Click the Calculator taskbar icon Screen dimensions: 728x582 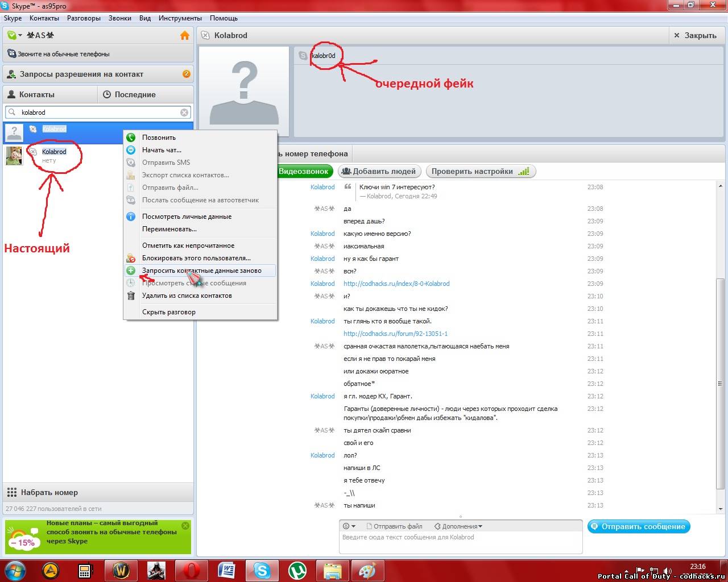pos(85,570)
